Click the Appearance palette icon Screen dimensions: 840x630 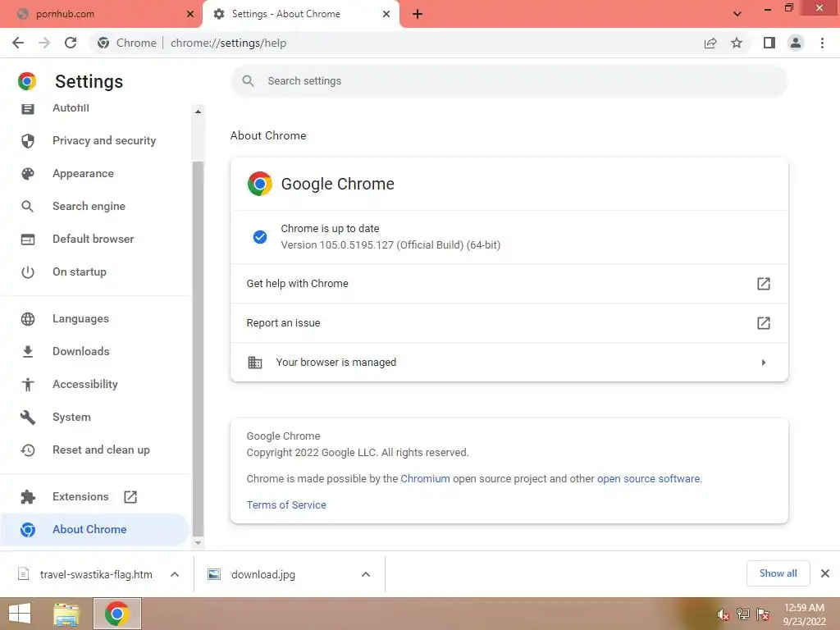(x=28, y=174)
